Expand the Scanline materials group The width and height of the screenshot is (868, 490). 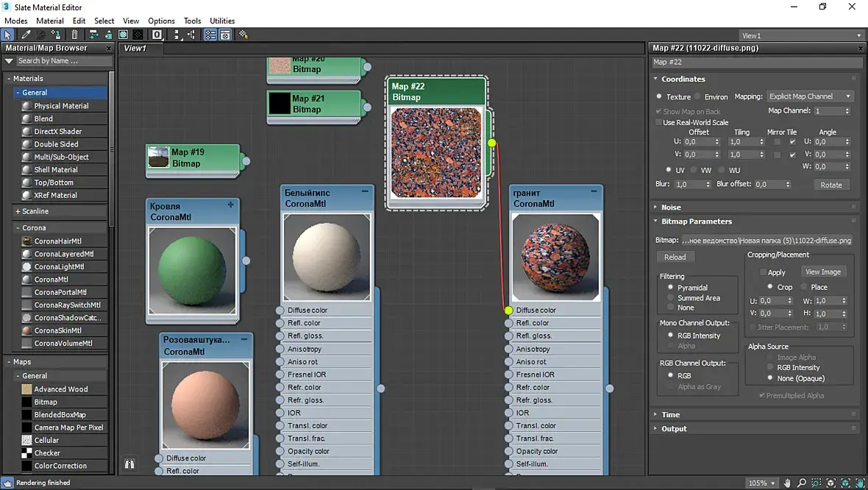pyautogui.click(x=35, y=211)
